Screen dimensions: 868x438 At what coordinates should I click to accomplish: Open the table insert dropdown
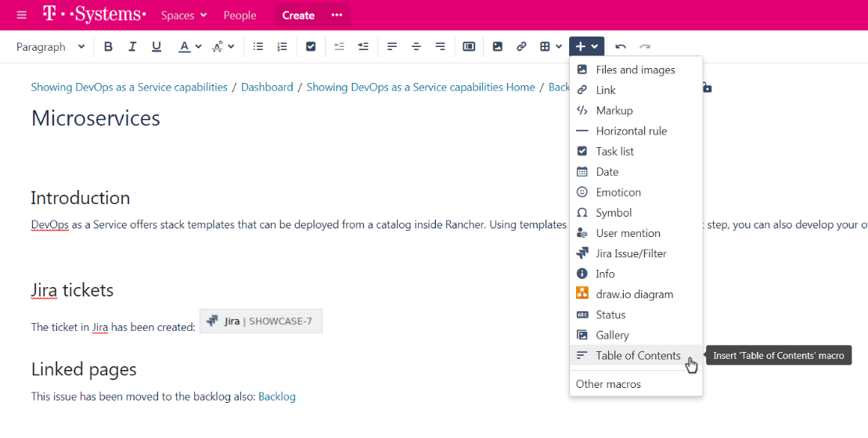[x=551, y=47]
